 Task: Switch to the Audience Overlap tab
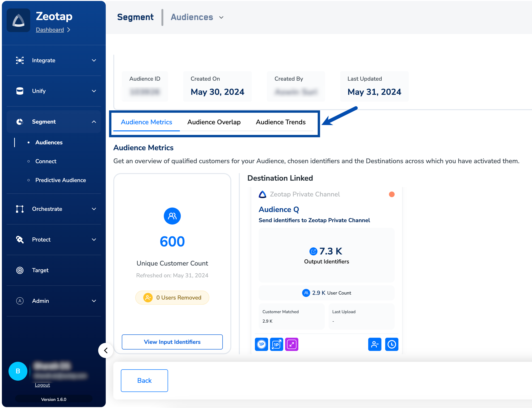pyautogui.click(x=214, y=122)
